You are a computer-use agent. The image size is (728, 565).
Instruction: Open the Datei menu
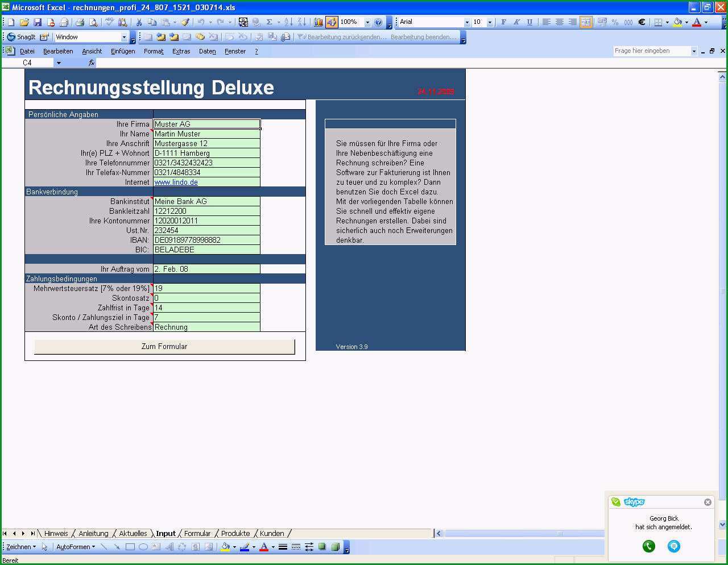pos(27,51)
